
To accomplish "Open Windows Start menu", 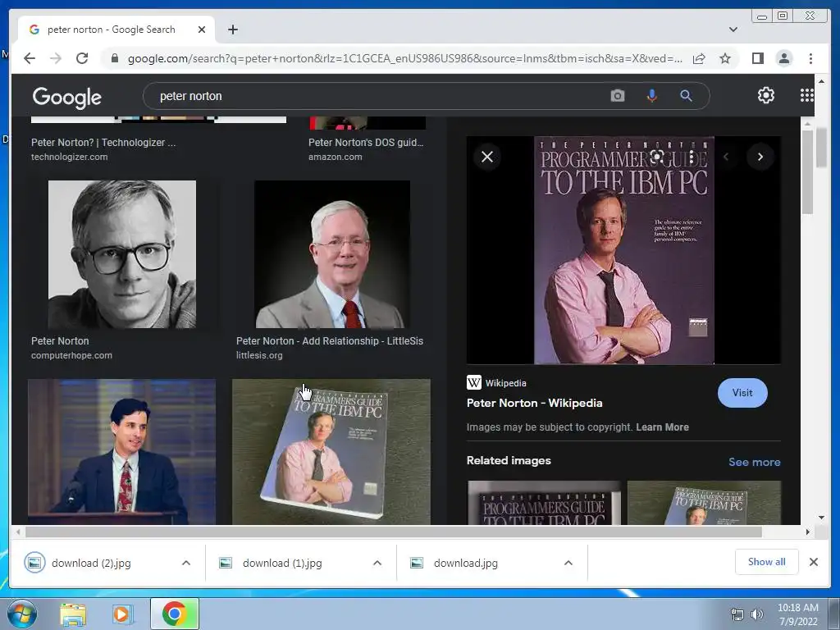I will pos(21,614).
